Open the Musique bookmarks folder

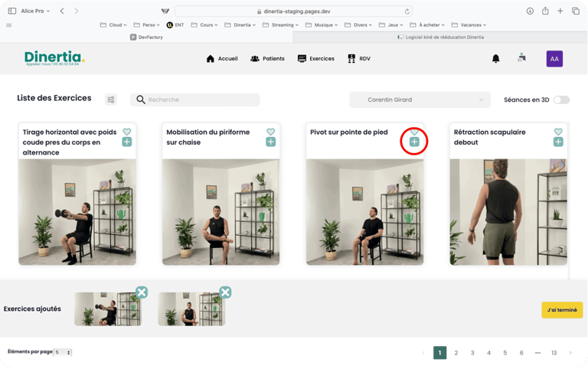pyautogui.click(x=322, y=24)
